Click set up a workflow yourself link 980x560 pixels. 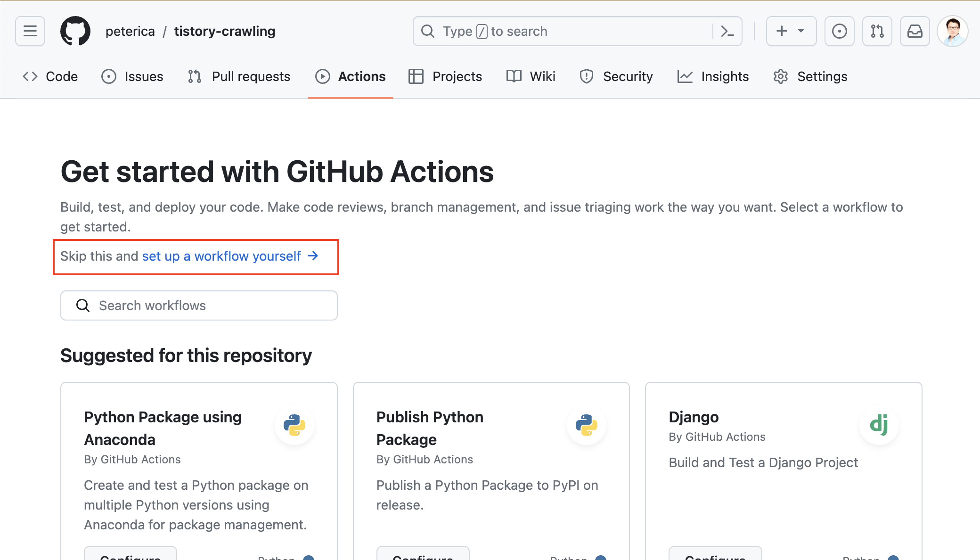[221, 256]
